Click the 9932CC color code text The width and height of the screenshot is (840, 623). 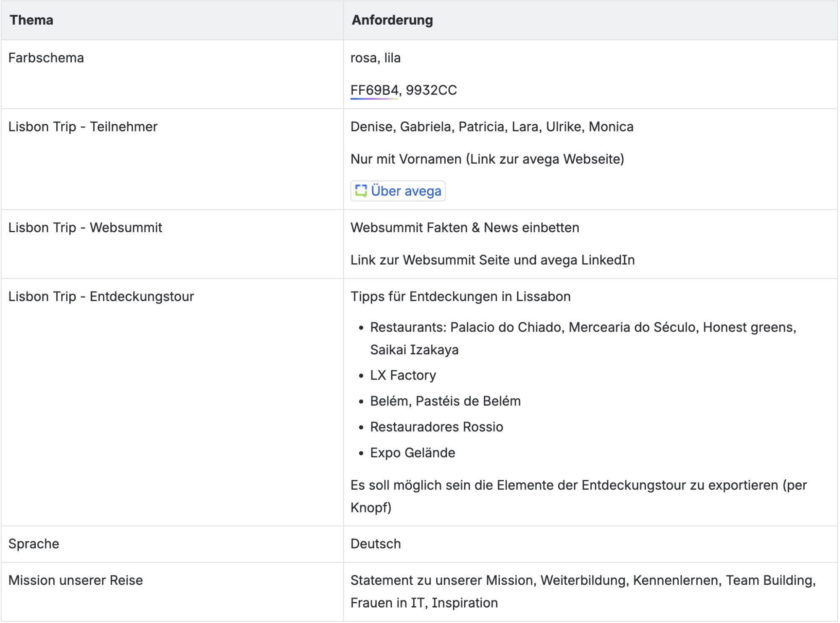[x=431, y=90]
